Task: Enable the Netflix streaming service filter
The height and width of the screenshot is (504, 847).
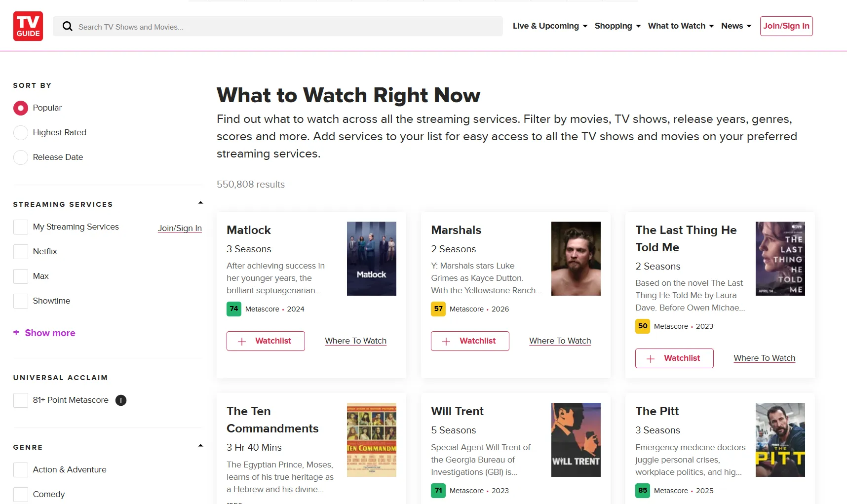Action: 20,251
